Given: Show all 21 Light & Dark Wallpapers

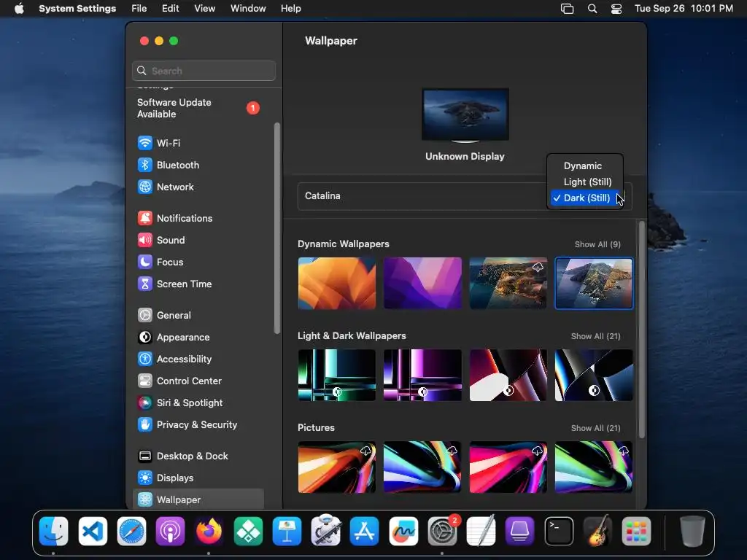Looking at the screenshot, I should (595, 336).
